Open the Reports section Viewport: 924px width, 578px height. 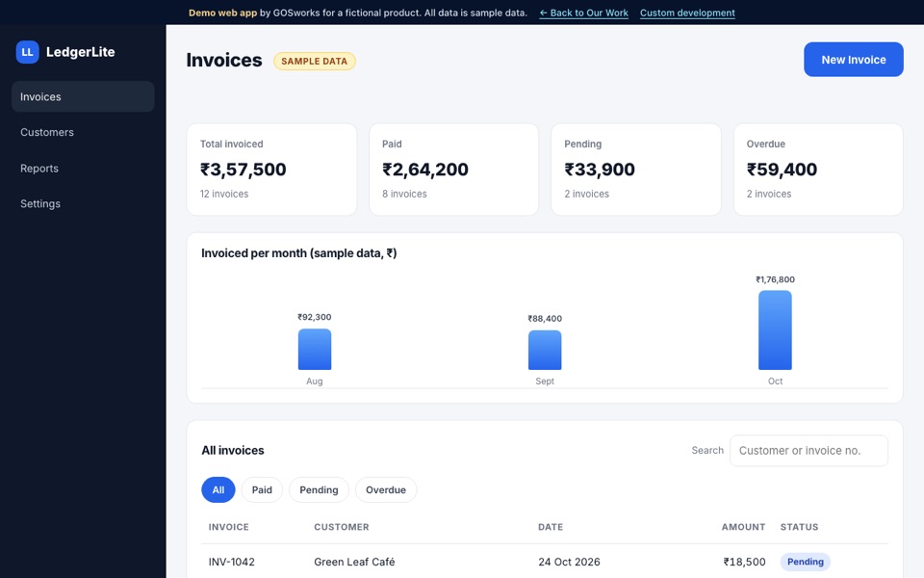(x=83, y=168)
